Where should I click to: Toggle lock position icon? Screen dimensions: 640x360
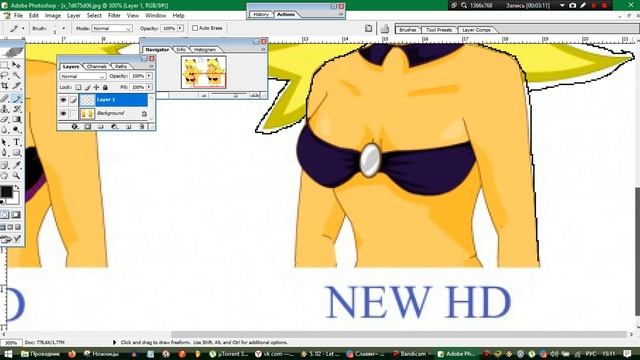point(96,87)
